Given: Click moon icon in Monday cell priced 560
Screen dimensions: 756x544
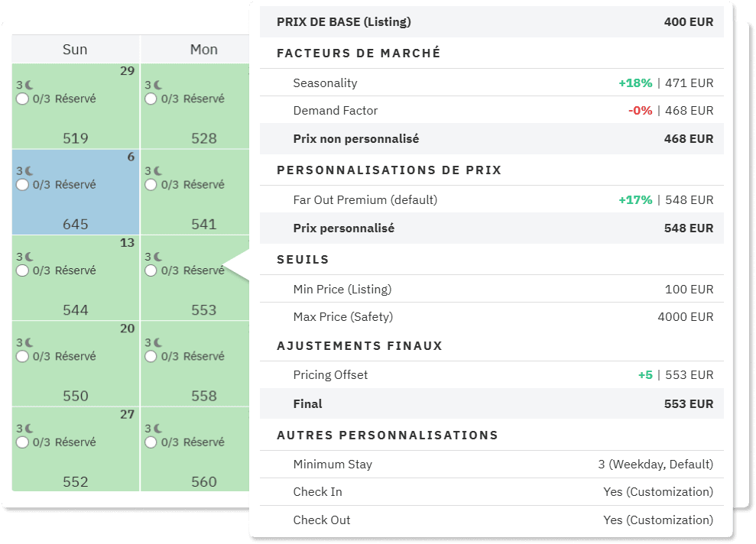Looking at the screenshot, I should [157, 429].
